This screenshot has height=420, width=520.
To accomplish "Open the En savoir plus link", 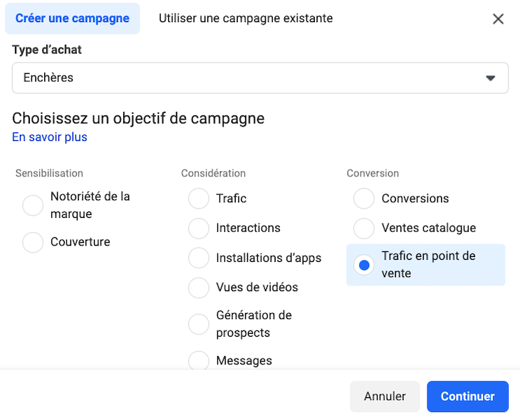I will pos(50,137).
